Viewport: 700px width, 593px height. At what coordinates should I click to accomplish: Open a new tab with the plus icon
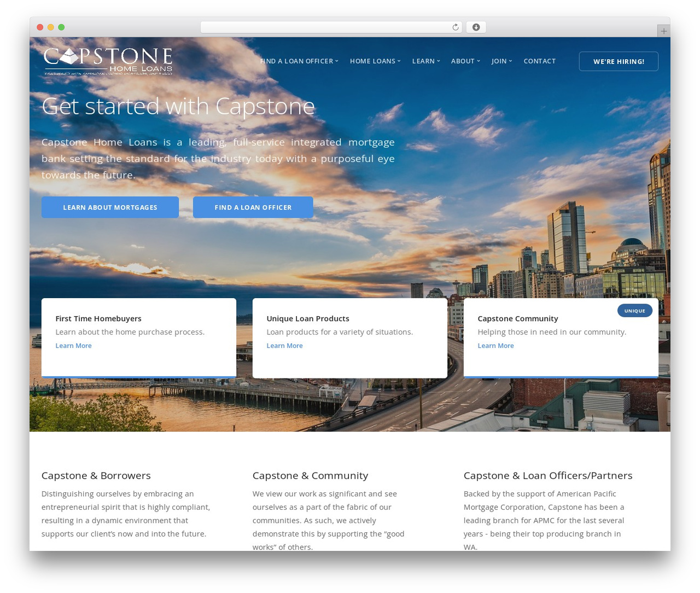[663, 31]
